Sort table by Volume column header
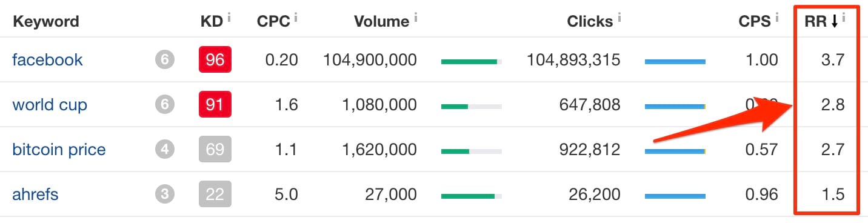Screen dimensions: 868x223 [x=381, y=22]
